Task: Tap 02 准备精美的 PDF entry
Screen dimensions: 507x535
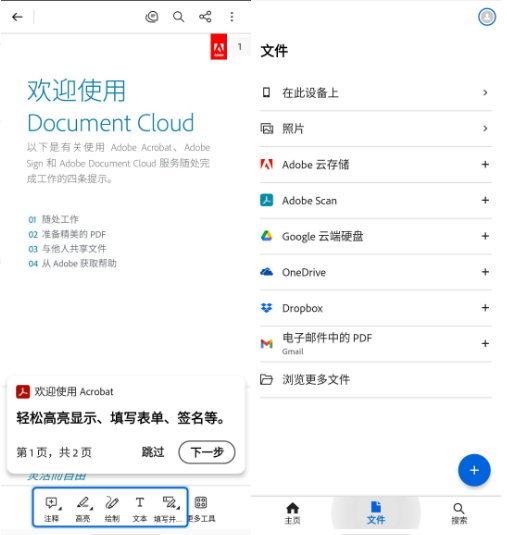Action: [x=67, y=234]
